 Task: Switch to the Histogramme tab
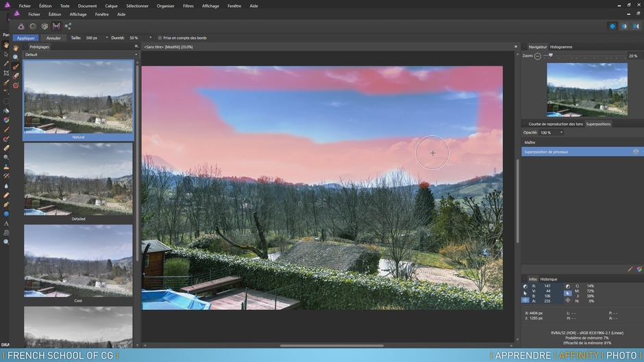point(561,47)
